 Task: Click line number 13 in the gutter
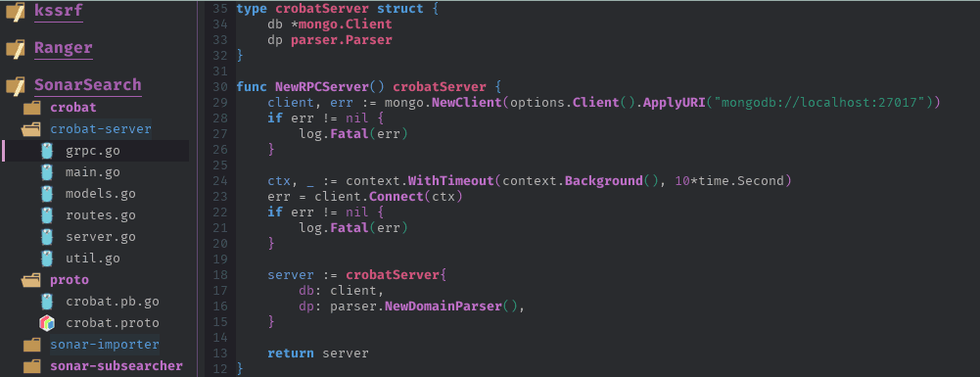pyautogui.click(x=220, y=353)
